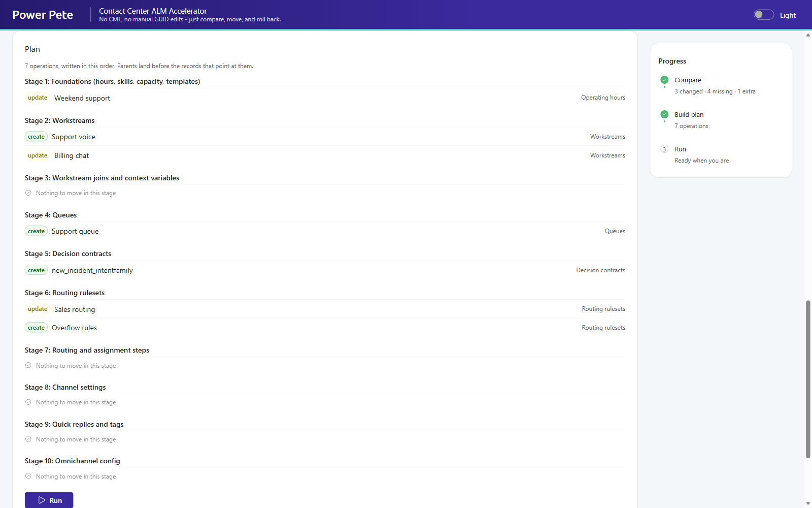Viewport: 812px width, 508px height.
Task: Select the Support voice operation
Action: coord(325,137)
